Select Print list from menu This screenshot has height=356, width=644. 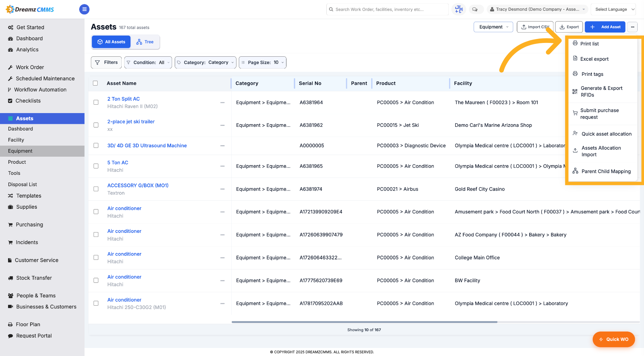(603, 44)
